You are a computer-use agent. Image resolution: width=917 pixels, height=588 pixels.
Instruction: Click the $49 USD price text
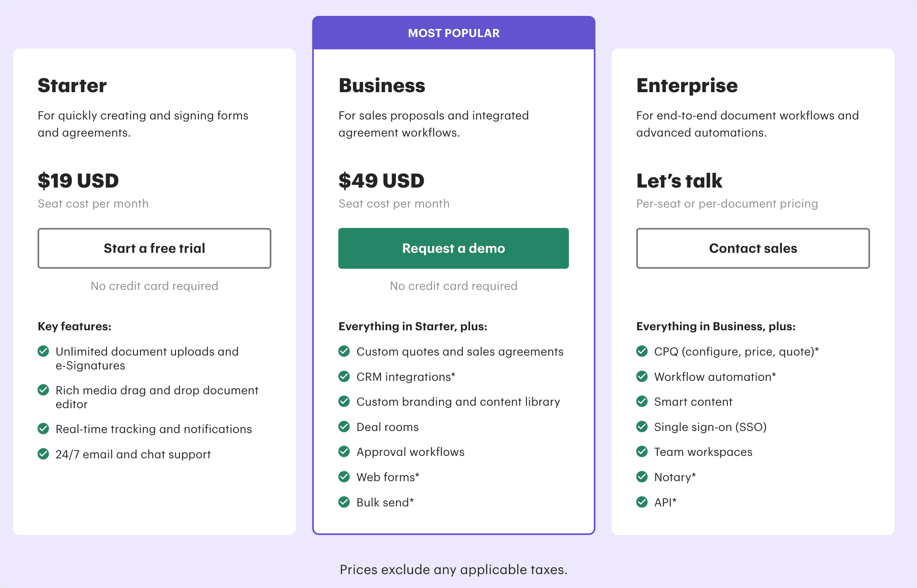click(382, 181)
